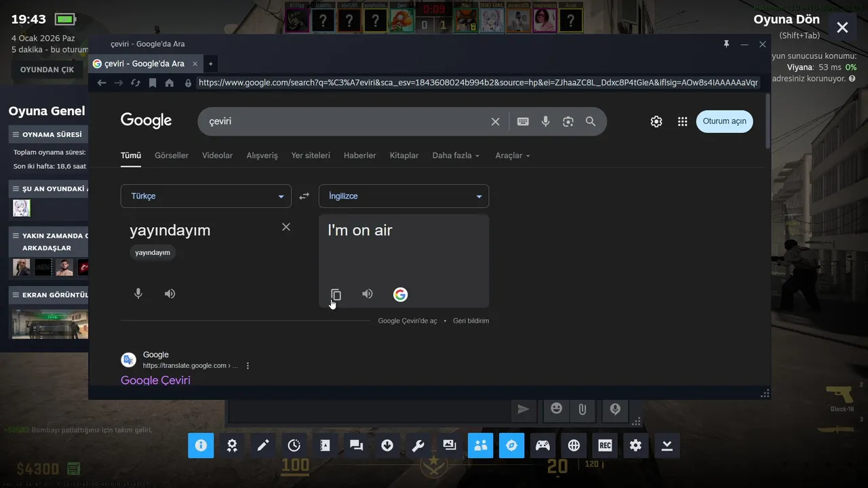Screen dimensions: 868x488
Task: Click 'Geri bildirim' feedback link
Action: tap(471, 321)
